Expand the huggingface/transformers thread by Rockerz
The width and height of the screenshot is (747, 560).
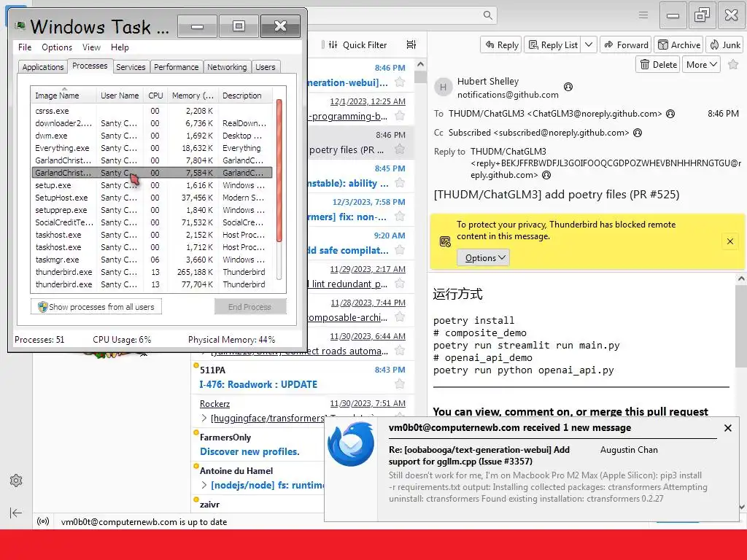[x=204, y=418]
